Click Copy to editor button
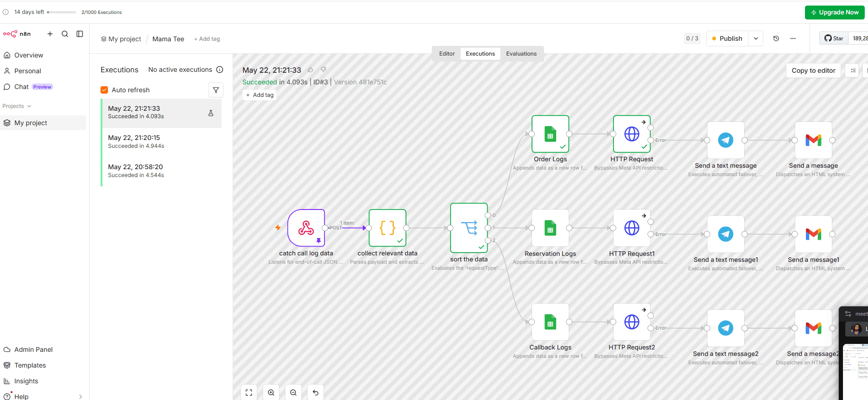868x400 pixels. 813,70
